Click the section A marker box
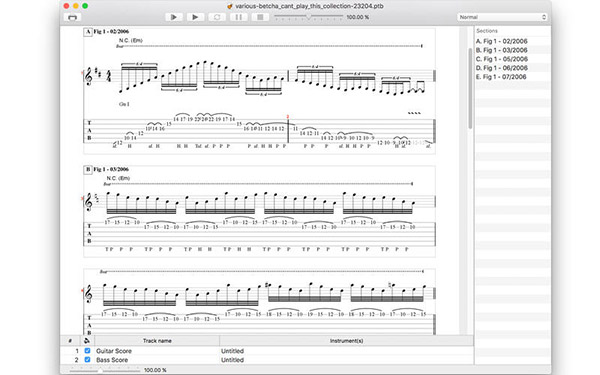600x375 pixels. click(88, 32)
